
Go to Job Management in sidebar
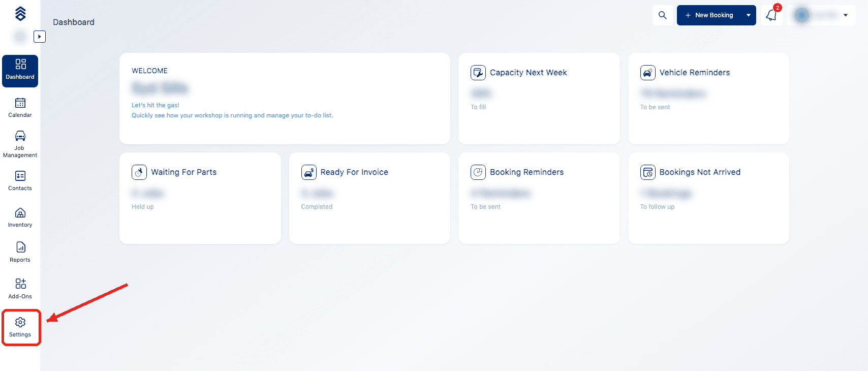(20, 144)
